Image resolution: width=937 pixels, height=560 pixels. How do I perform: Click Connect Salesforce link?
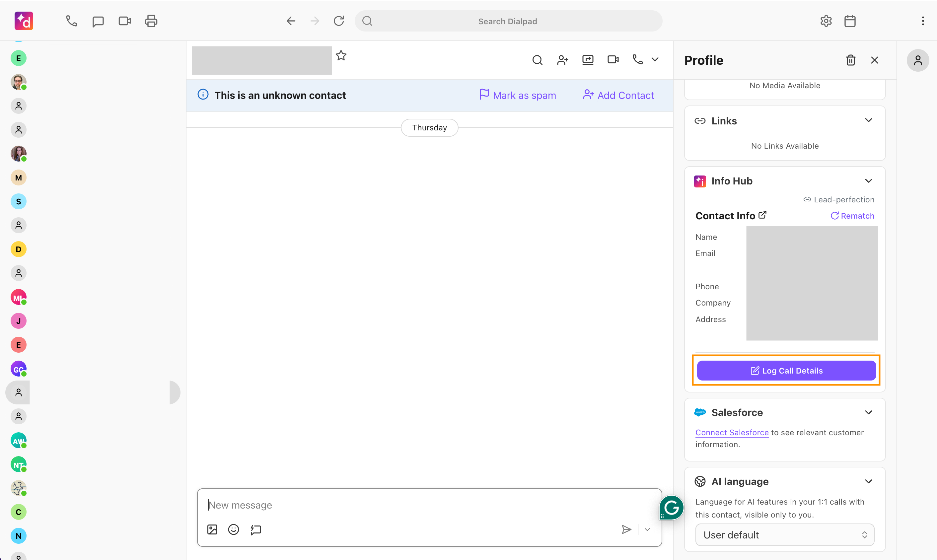point(732,433)
